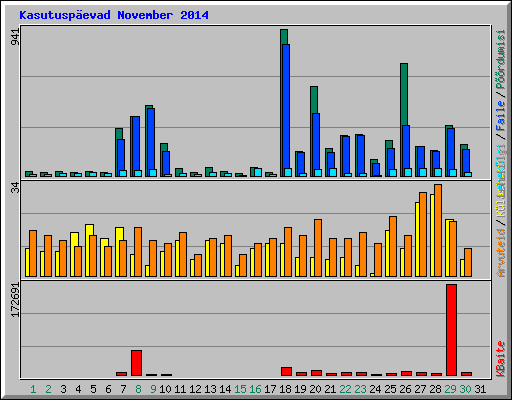The height and width of the screenshot is (400, 512).
Task: Click green day label 23 on x-axis
Action: [360, 389]
